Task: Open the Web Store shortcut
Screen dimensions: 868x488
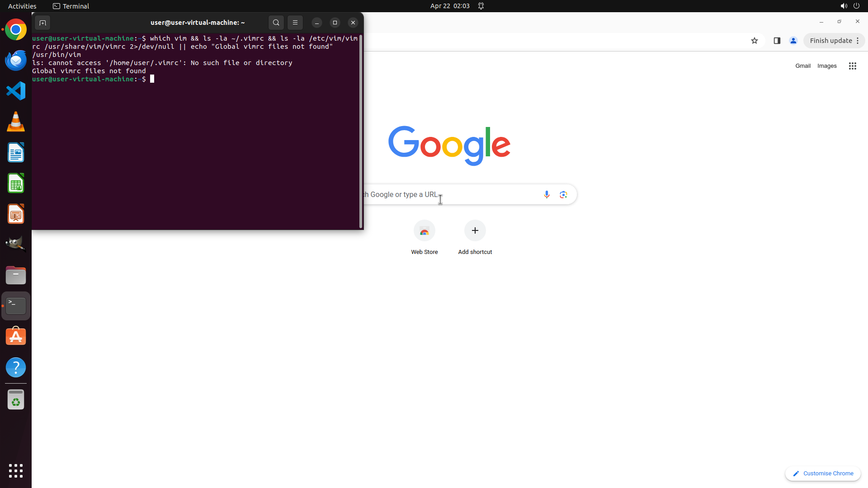Action: click(424, 231)
